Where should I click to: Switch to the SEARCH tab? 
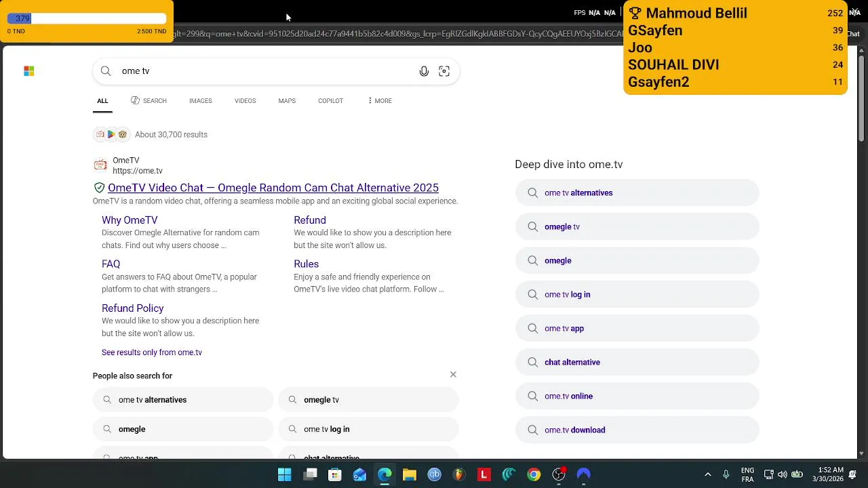(x=149, y=101)
